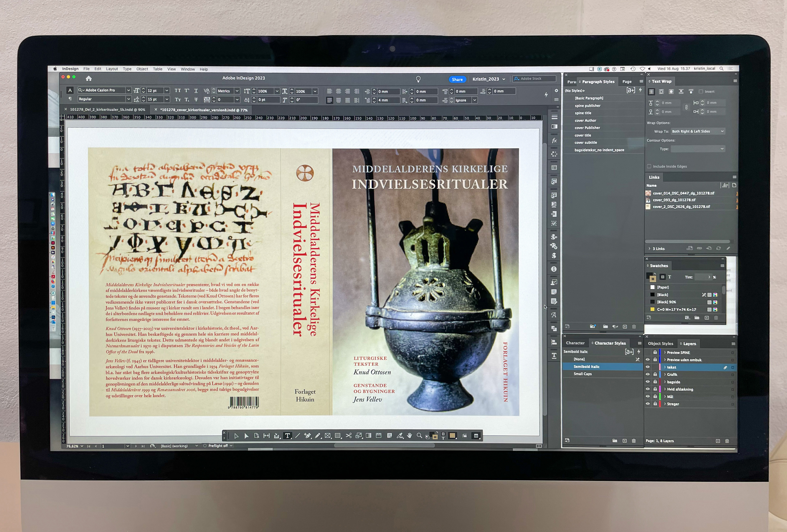Open the Adobe Caslon Pro font dropdown
787x532 pixels.
[x=128, y=90]
